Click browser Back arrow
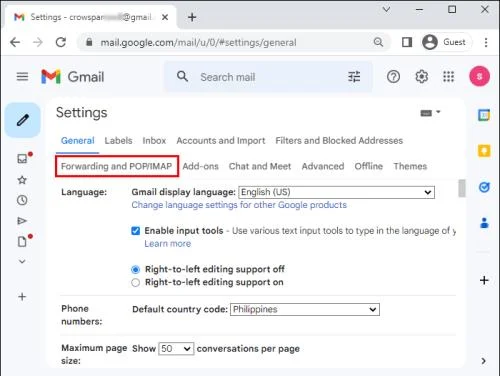Screen dimensions: 500x376 pyautogui.click(x=15, y=42)
